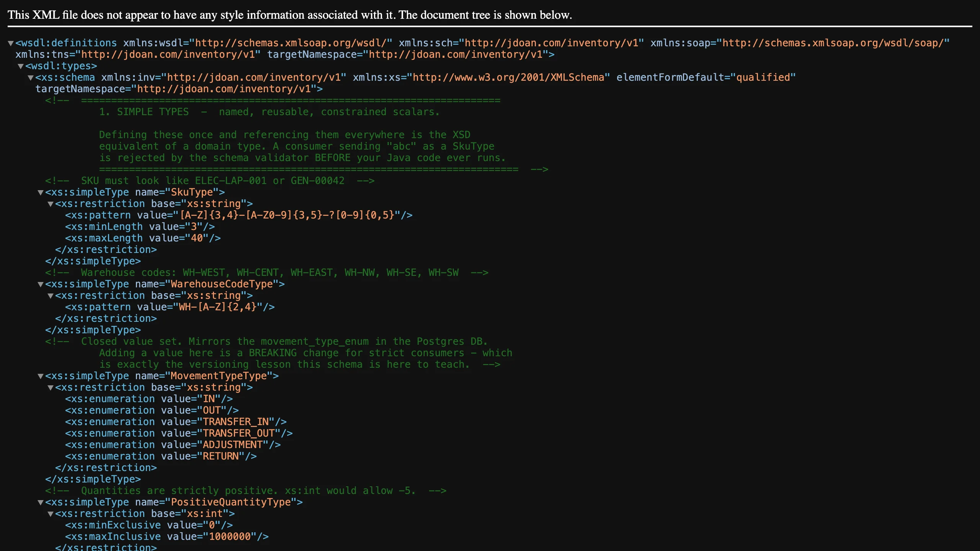Screen dimensions: 980x551
Task: Click the minLength value="3" line
Action: click(x=140, y=227)
